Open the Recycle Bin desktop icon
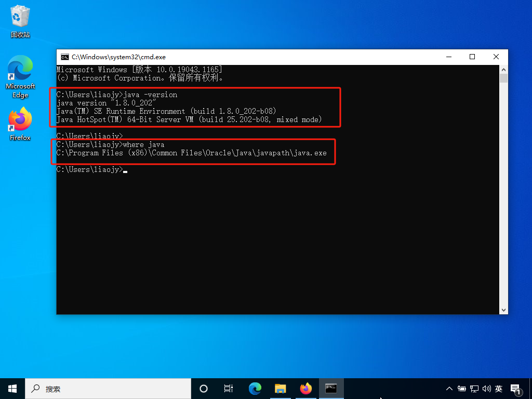 (x=20, y=22)
